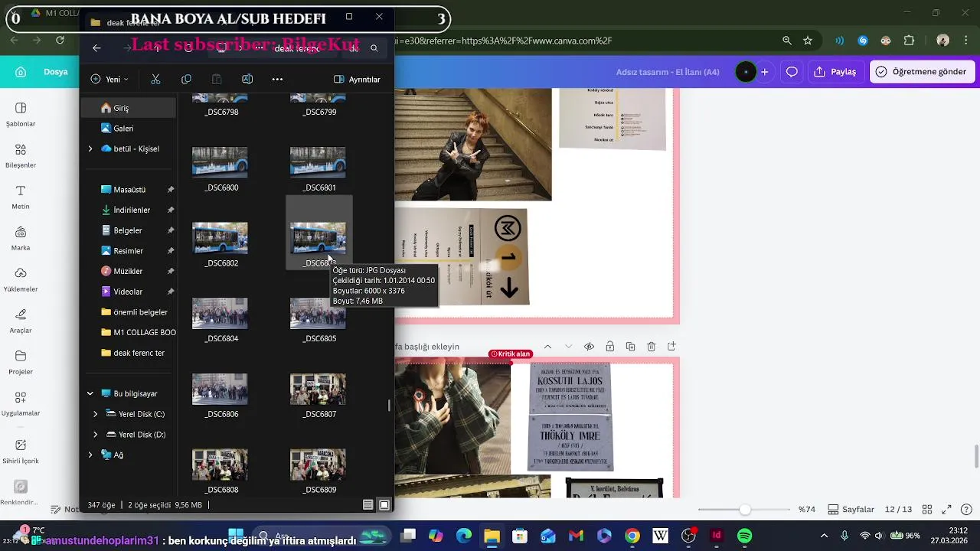The width and height of the screenshot is (980, 551).
Task: Open Marka panel in Canva sidebar
Action: tap(21, 238)
